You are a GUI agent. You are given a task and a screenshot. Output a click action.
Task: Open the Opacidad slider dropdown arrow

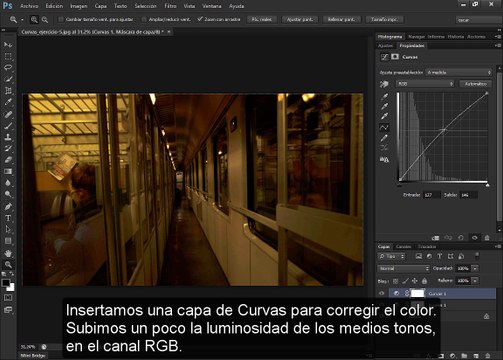tap(475, 268)
